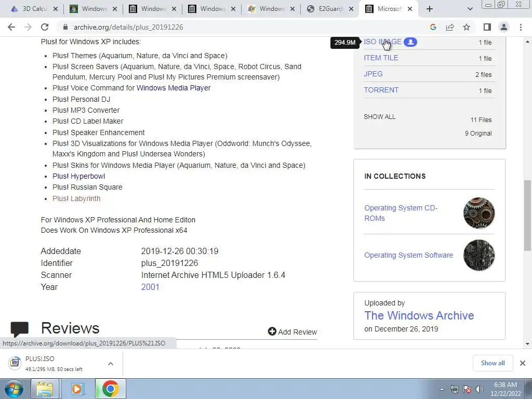The width and height of the screenshot is (532, 399).
Task: Click the forward navigation arrow
Action: (x=28, y=27)
